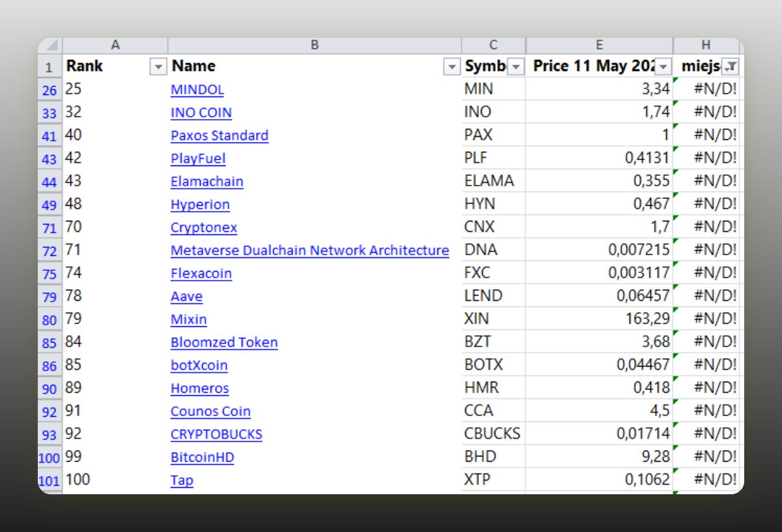Select the cell with symbol PAX

(x=493, y=135)
